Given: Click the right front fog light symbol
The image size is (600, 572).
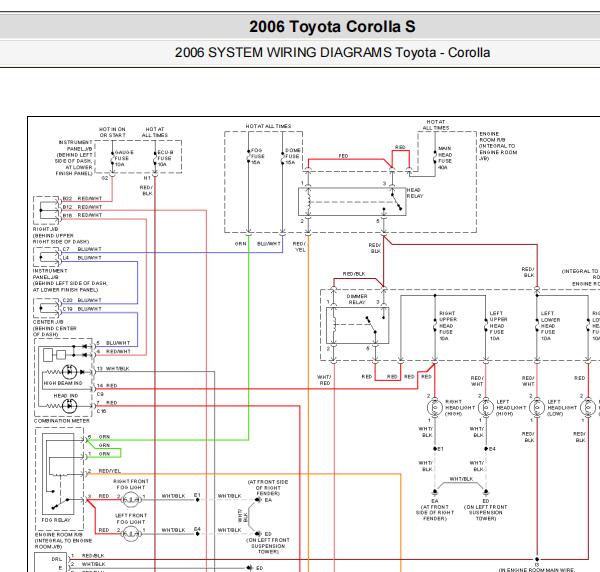Looking at the screenshot, I should point(131,499).
